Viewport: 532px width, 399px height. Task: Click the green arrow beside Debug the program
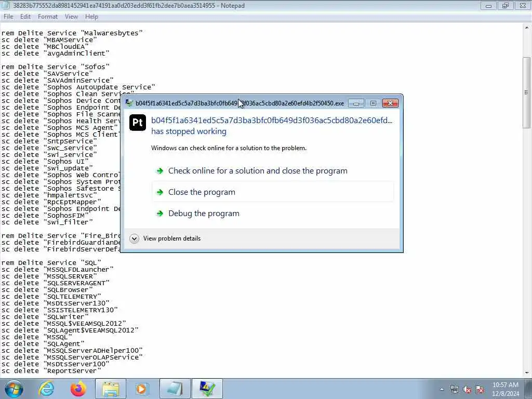(x=159, y=214)
